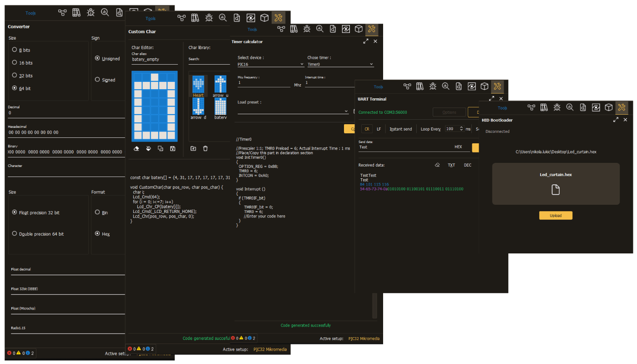Choose Unsigned sign option

coord(107,58)
